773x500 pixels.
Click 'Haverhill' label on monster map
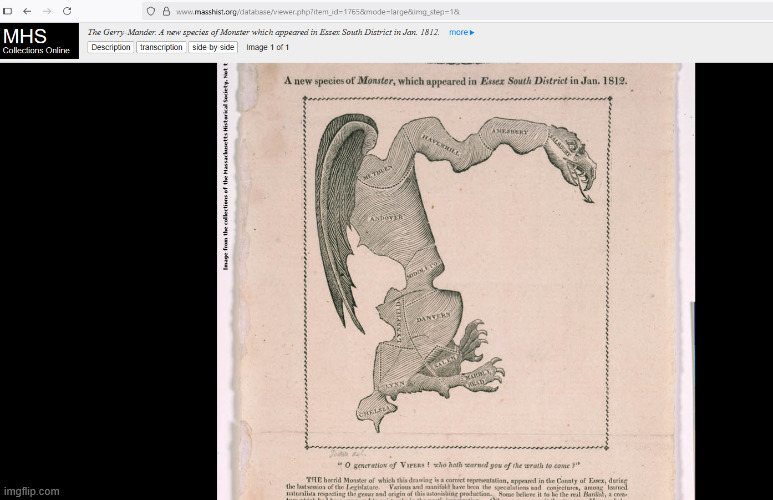point(441,146)
